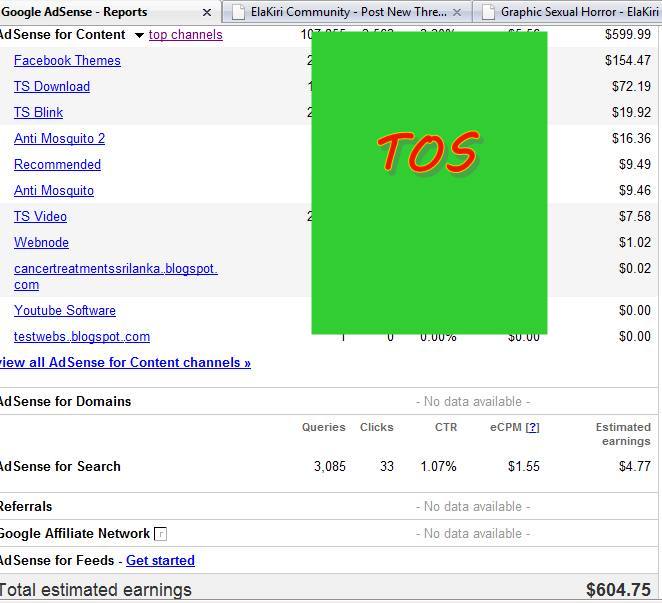The width and height of the screenshot is (662, 603).
Task: Select $154.47 Facebook Themes earnings
Action: tap(628, 60)
